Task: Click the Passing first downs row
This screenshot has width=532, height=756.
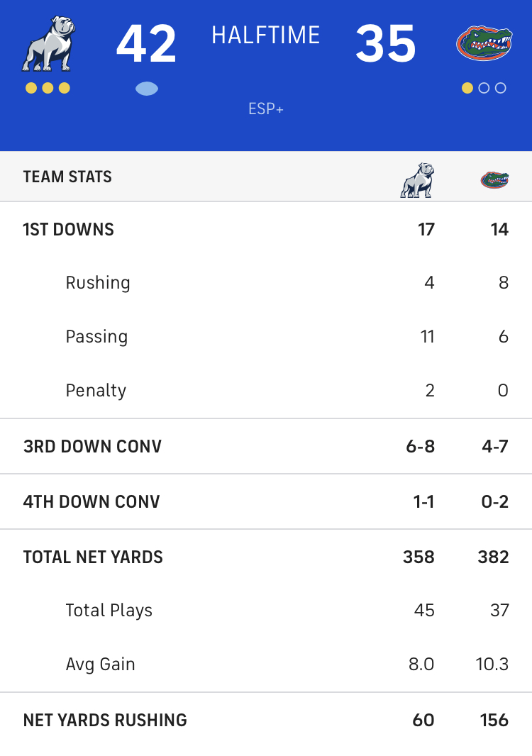Action: click(266, 337)
